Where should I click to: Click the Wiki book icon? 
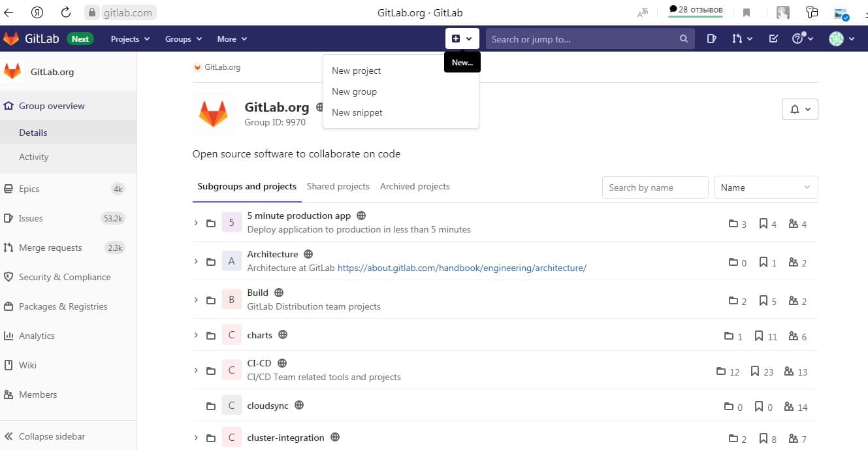8,365
